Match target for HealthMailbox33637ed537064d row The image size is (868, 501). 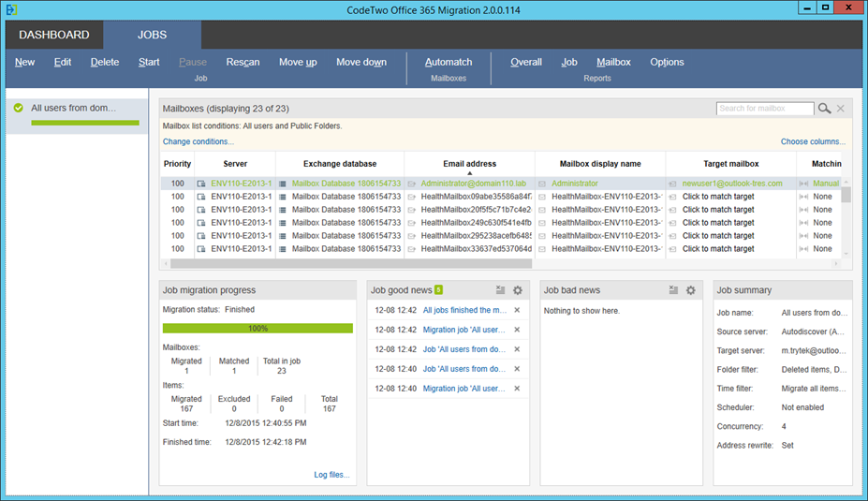point(718,249)
